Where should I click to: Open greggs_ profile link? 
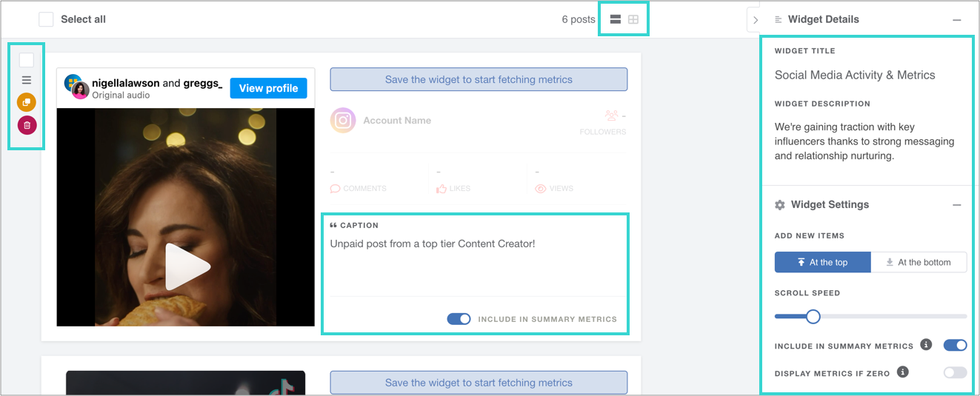pyautogui.click(x=203, y=83)
